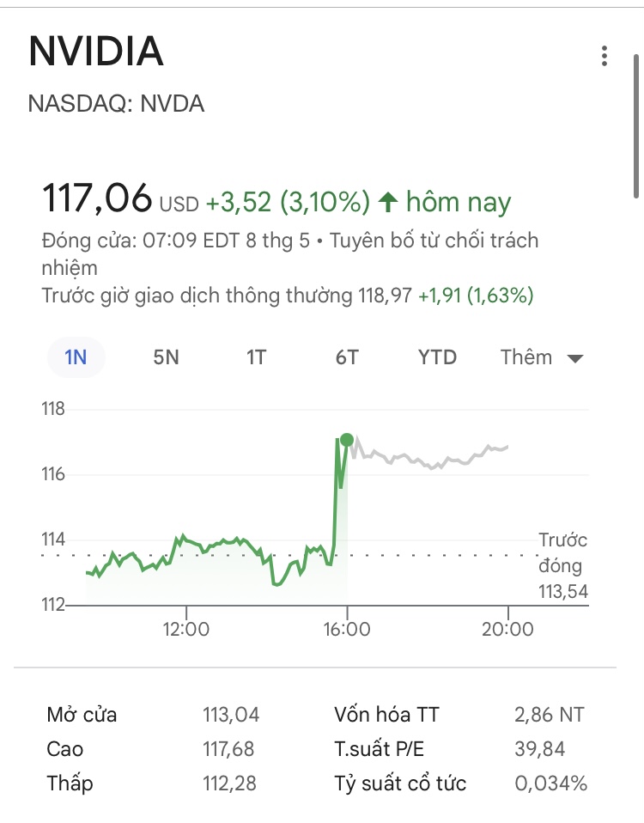
Task: Click the NVIDIA title heading
Action: click(96, 52)
